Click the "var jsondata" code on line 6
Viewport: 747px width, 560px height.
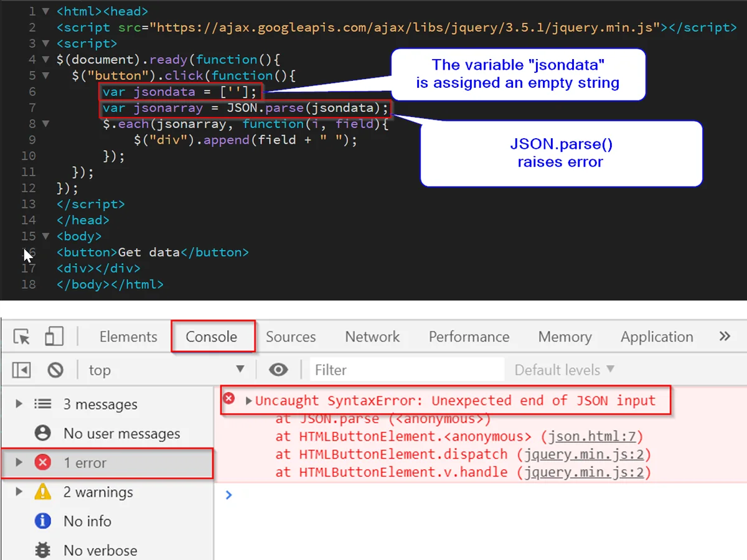(180, 92)
